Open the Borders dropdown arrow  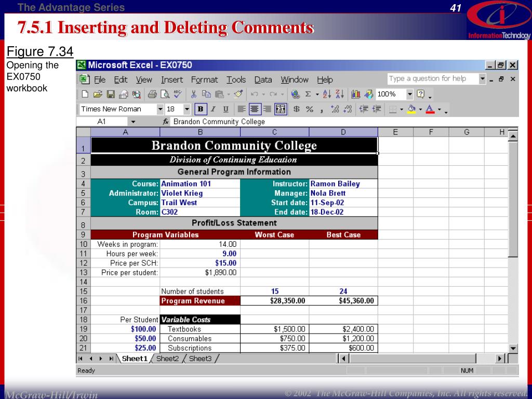[x=402, y=109]
